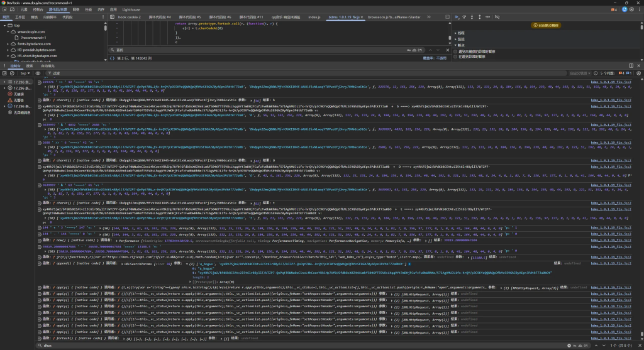Enable pause on caught exceptions checkbox
The width and height of the screenshot is (644, 350).
point(456,57)
